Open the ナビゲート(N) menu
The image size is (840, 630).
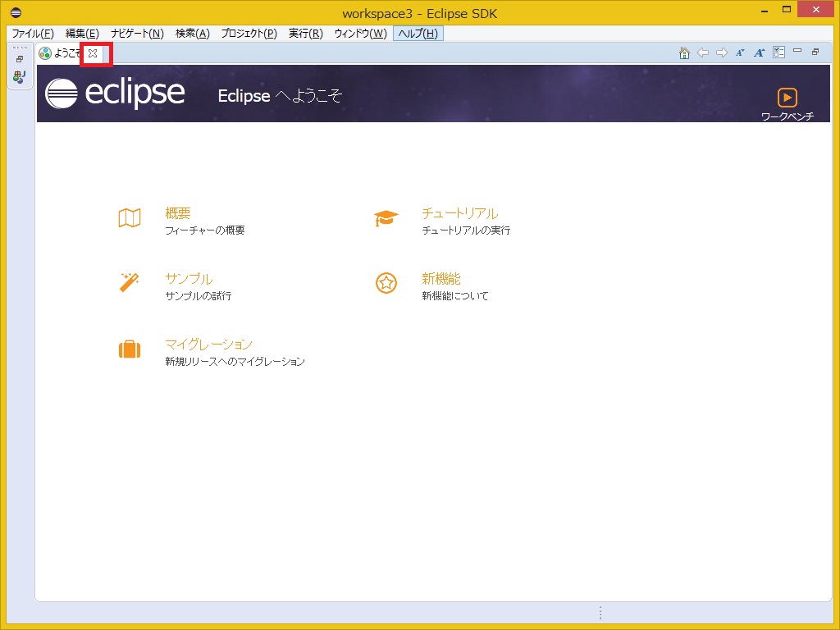[137, 34]
